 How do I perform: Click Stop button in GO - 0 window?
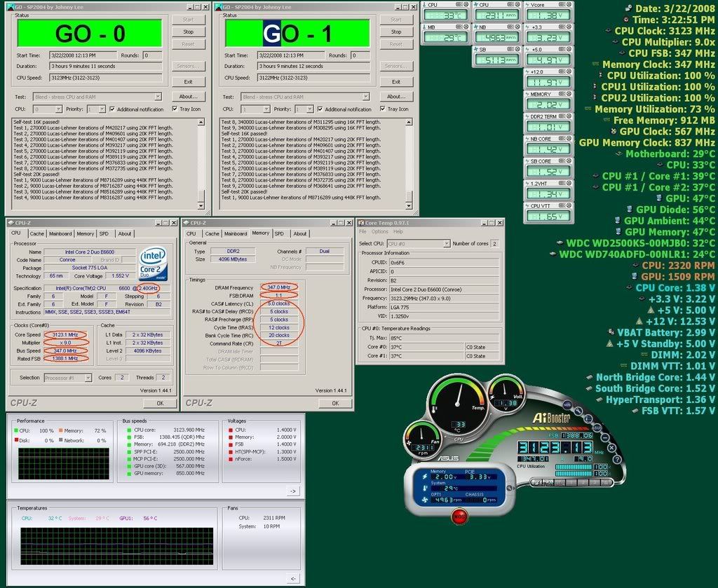tap(188, 32)
